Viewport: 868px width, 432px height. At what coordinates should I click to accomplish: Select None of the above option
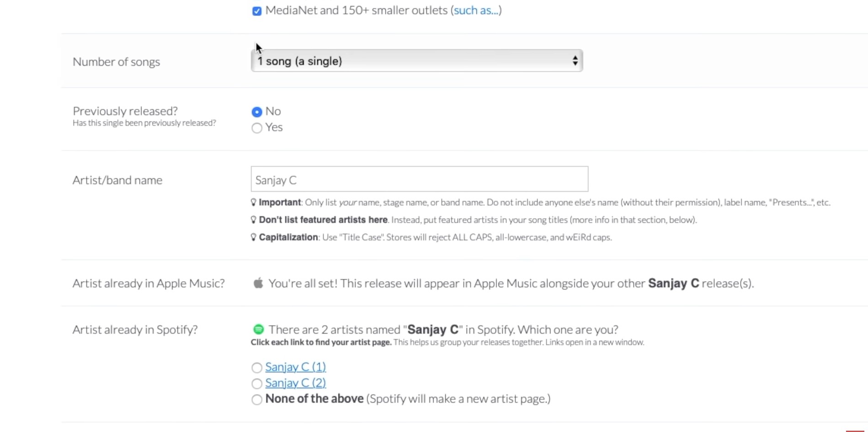pos(257,400)
